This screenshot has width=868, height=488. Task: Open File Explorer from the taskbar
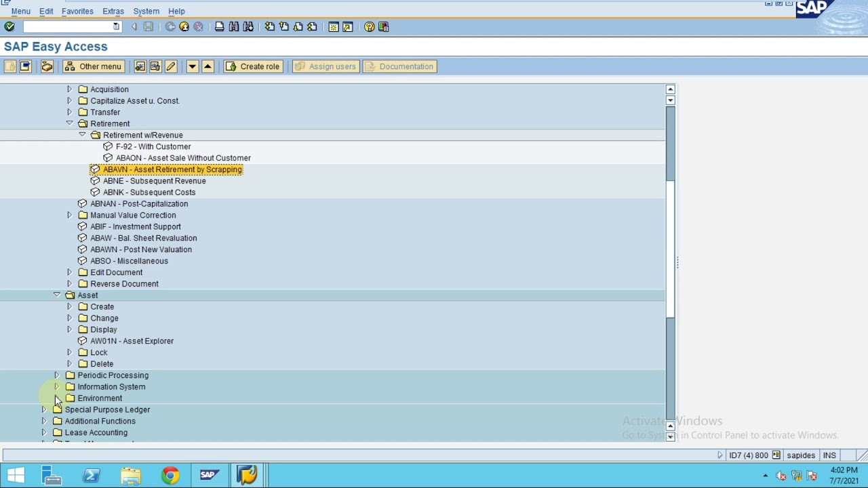tap(130, 475)
